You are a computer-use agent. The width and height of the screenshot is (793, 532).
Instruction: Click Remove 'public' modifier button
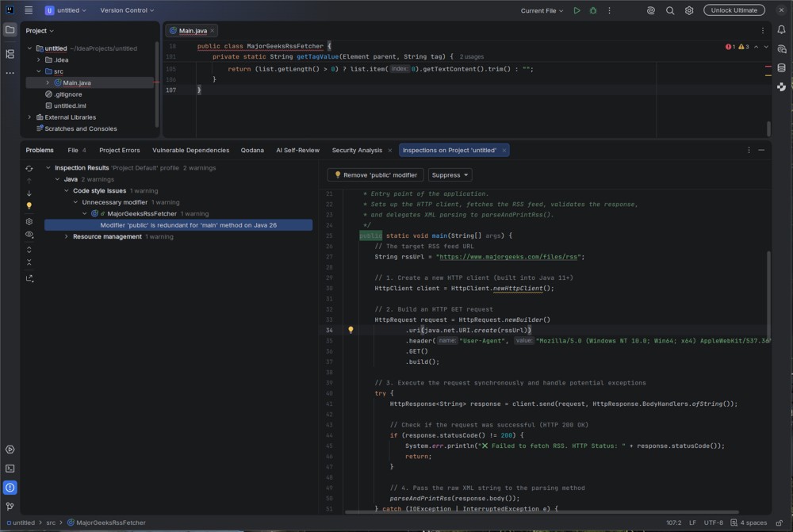[376, 175]
